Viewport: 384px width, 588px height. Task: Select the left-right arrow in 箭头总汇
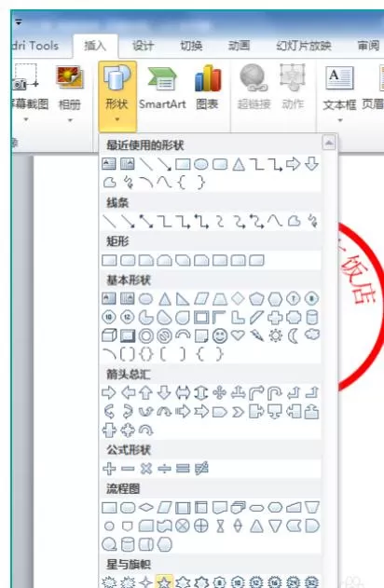[183, 393]
